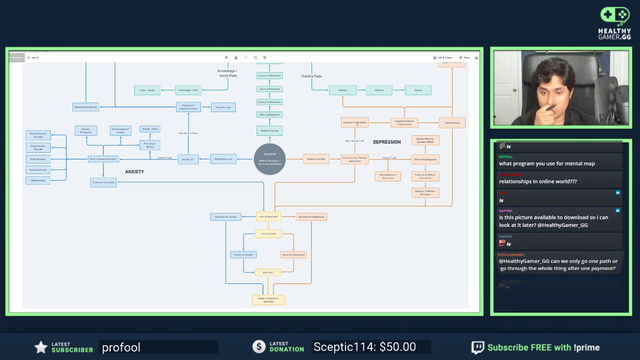The height and width of the screenshot is (360, 640).
Task: Select the central MAIN INTRO circle node
Action: point(269,159)
